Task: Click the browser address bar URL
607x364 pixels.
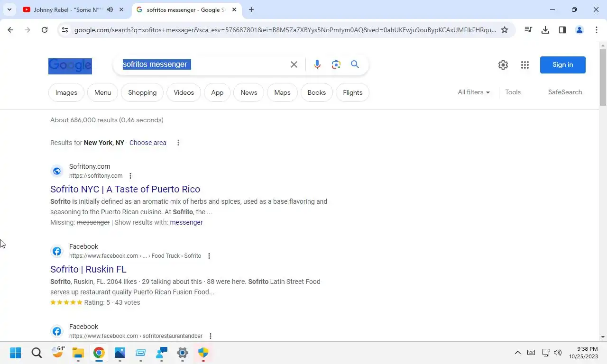Action: (285, 30)
